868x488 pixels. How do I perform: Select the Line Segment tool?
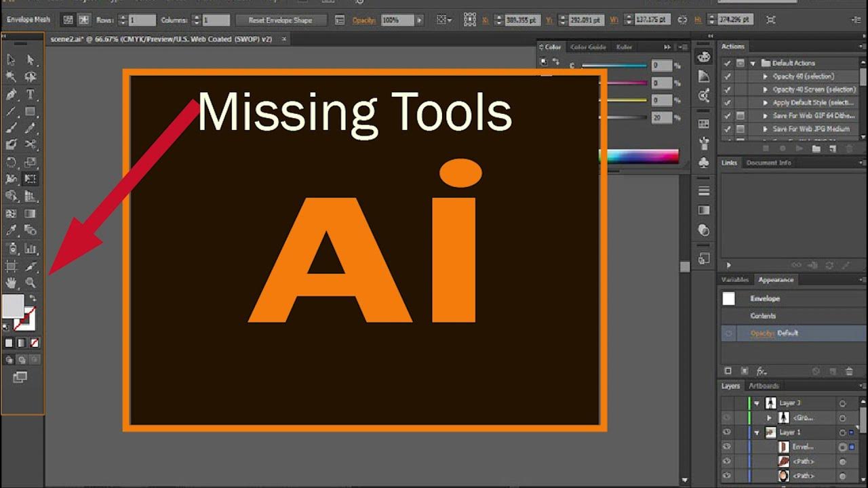[11, 111]
